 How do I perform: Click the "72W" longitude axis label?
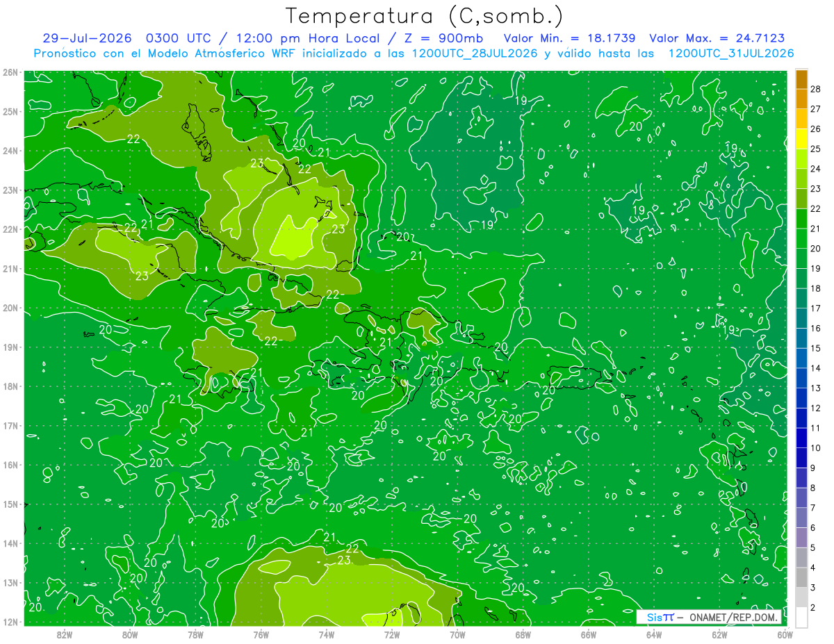[392, 634]
